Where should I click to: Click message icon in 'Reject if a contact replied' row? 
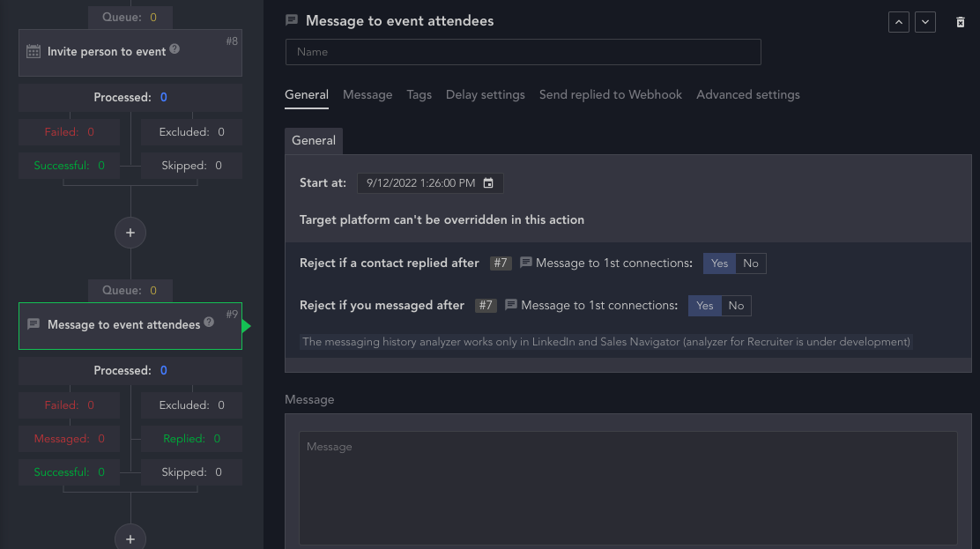[x=525, y=263]
